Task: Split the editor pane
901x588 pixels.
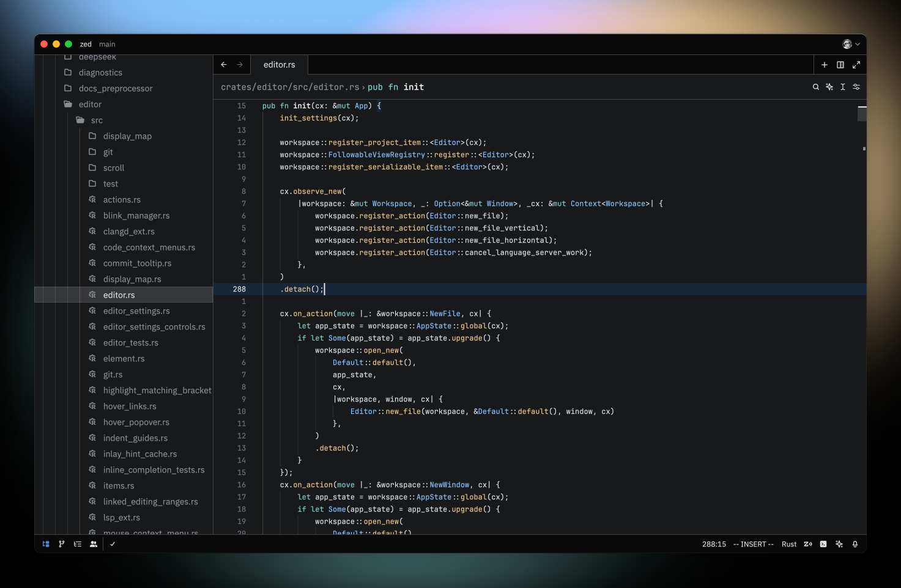Action: [x=840, y=65]
